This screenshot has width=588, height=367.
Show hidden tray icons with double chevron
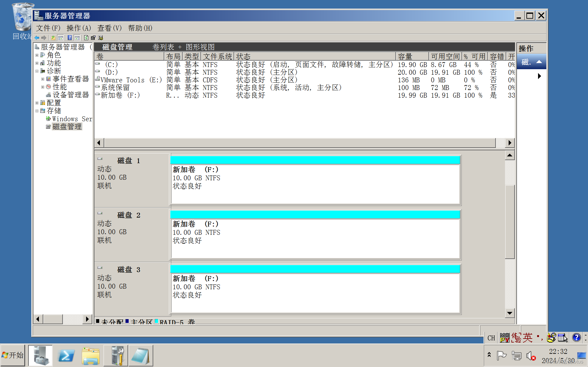[489, 355]
